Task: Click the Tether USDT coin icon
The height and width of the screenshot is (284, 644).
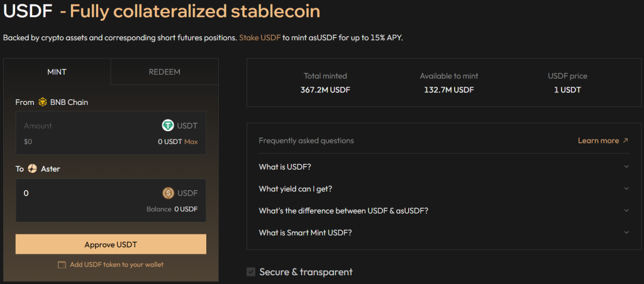Action: pyautogui.click(x=168, y=126)
